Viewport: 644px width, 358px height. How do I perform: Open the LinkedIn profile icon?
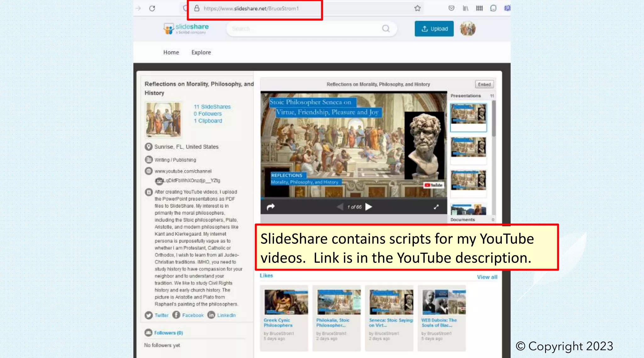coord(211,315)
